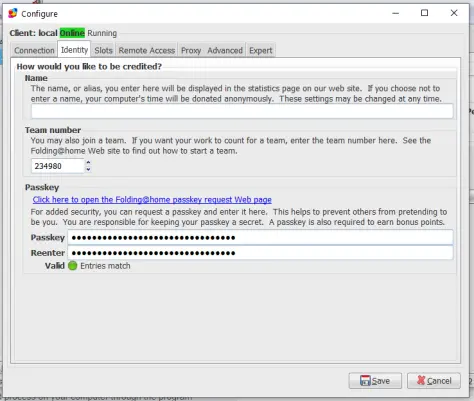Screen dimensions: 474x401
Task: Minimize the Configure dialog
Action: click(396, 13)
